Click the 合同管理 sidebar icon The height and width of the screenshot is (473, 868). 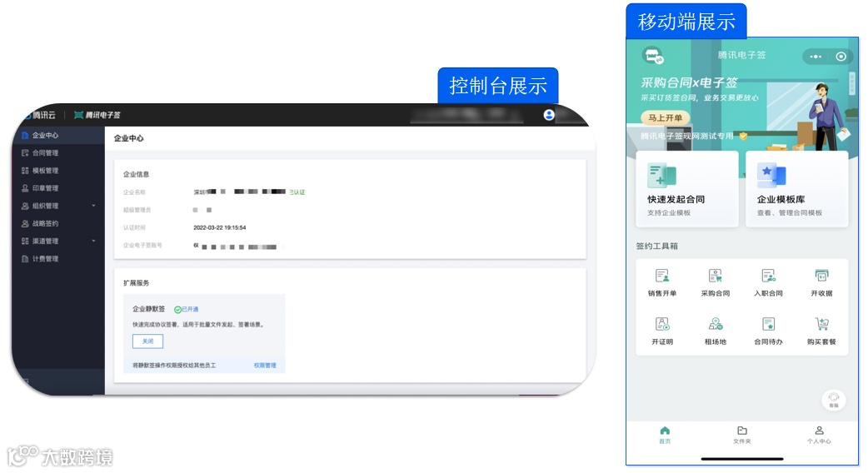tap(25, 152)
